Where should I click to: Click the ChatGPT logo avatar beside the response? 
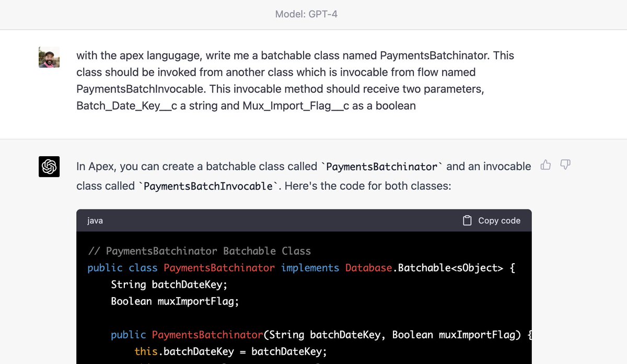(49, 167)
